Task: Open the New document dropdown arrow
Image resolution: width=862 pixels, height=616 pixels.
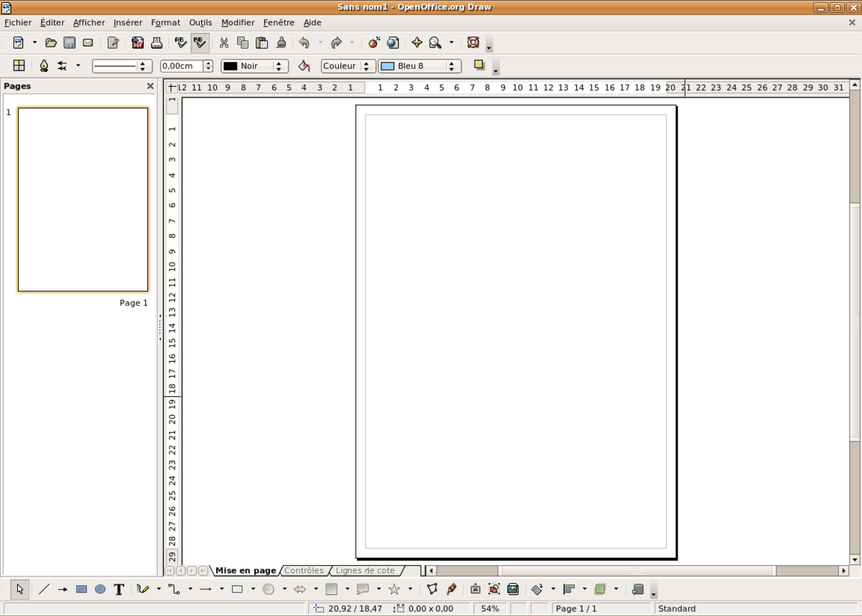Action: 34,42
